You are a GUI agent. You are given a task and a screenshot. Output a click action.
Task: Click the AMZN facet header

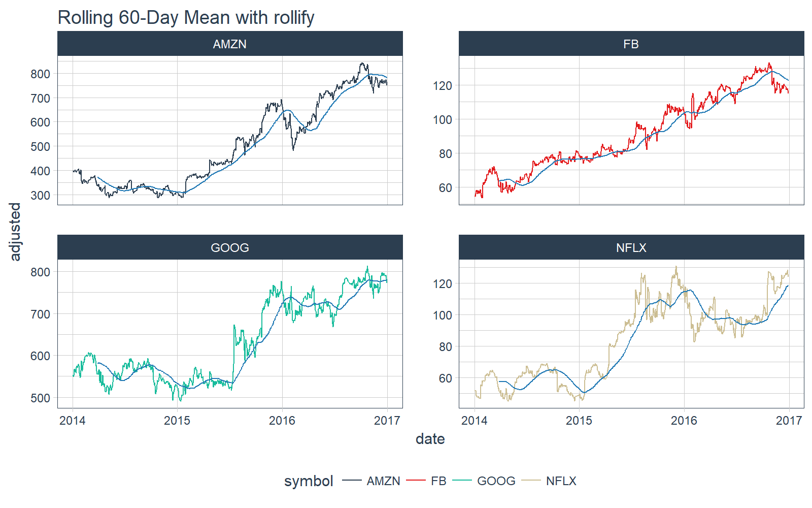tap(230, 44)
